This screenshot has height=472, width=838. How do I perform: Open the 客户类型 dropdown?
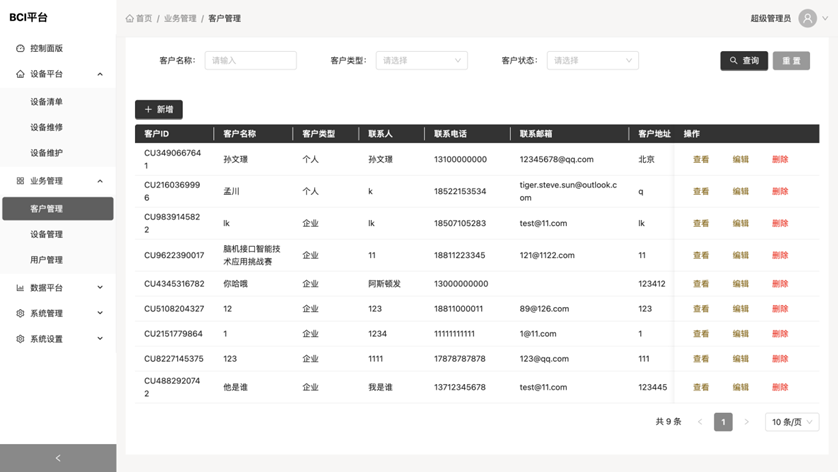point(421,61)
